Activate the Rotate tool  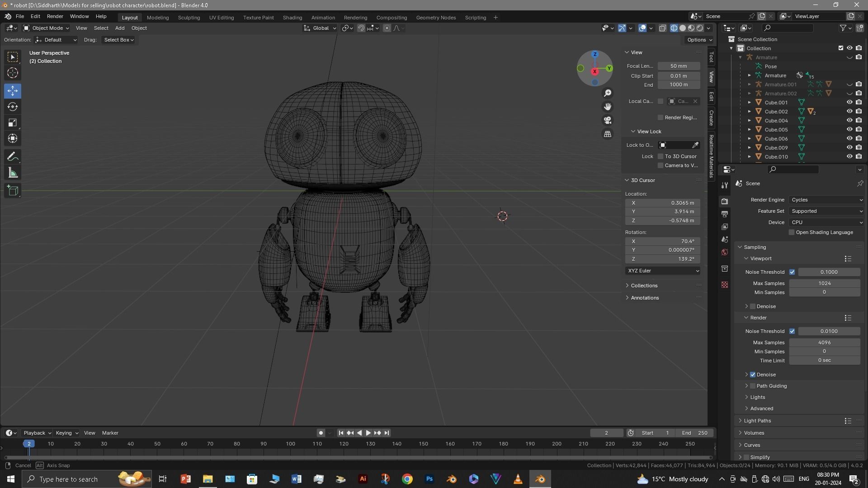click(13, 107)
